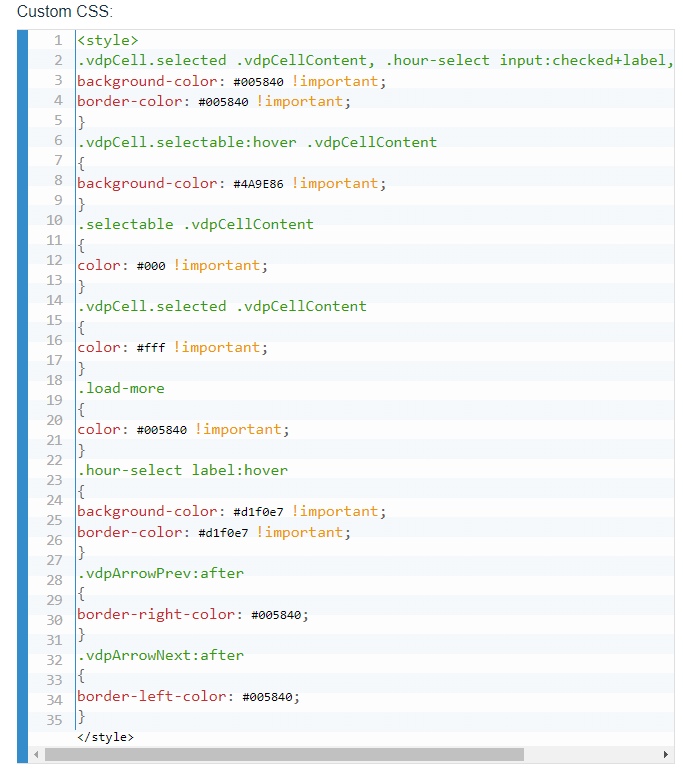Click line number 1 in the gutter
The height and width of the screenshot is (769, 683).
(58, 40)
